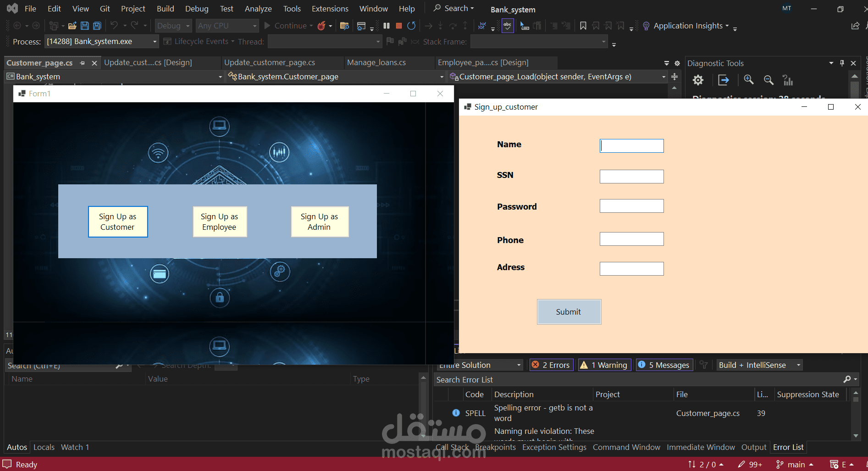Click the Application Insights lightbulb icon
The width and height of the screenshot is (868, 471).
[646, 26]
